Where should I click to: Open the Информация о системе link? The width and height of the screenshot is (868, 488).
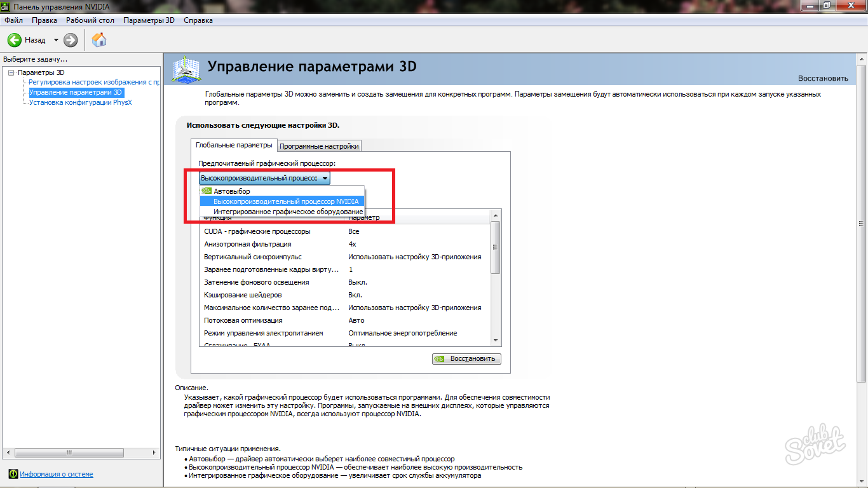[56, 474]
